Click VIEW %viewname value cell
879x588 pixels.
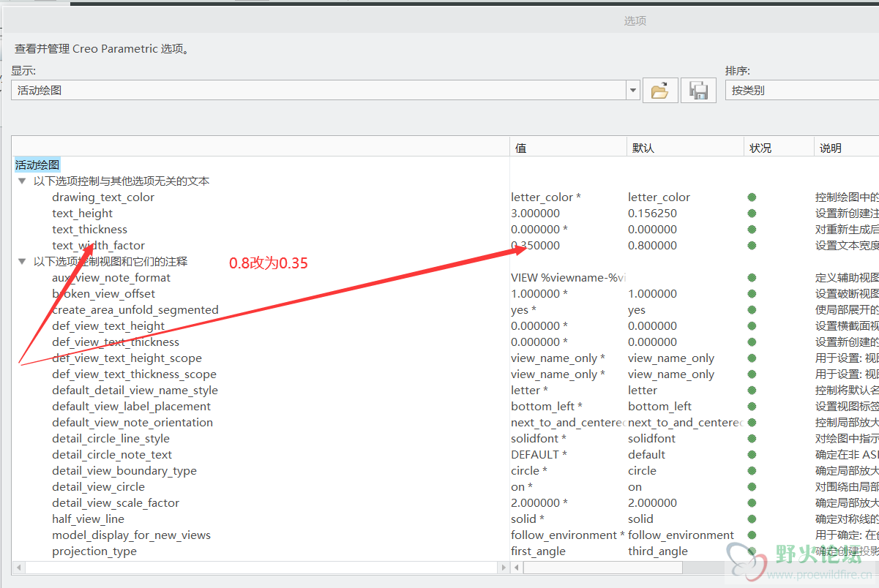coord(568,278)
